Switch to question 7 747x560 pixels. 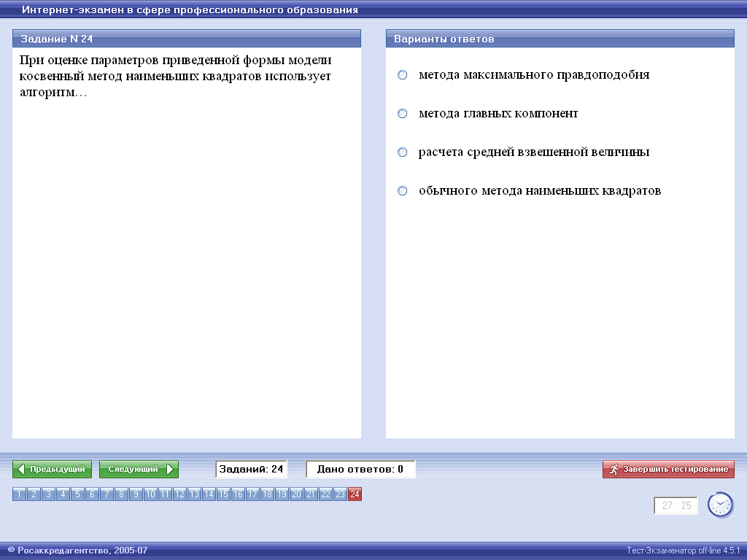[107, 494]
